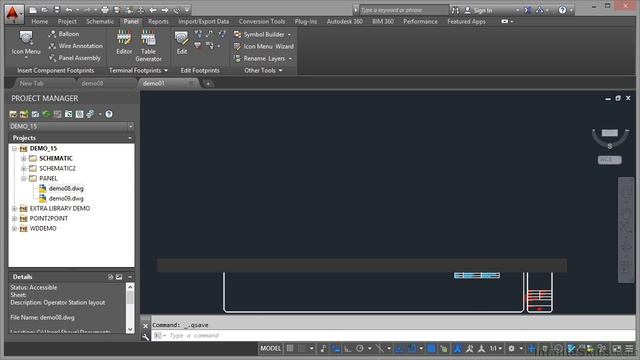Go to previous project drawing arrow

[153, 10]
